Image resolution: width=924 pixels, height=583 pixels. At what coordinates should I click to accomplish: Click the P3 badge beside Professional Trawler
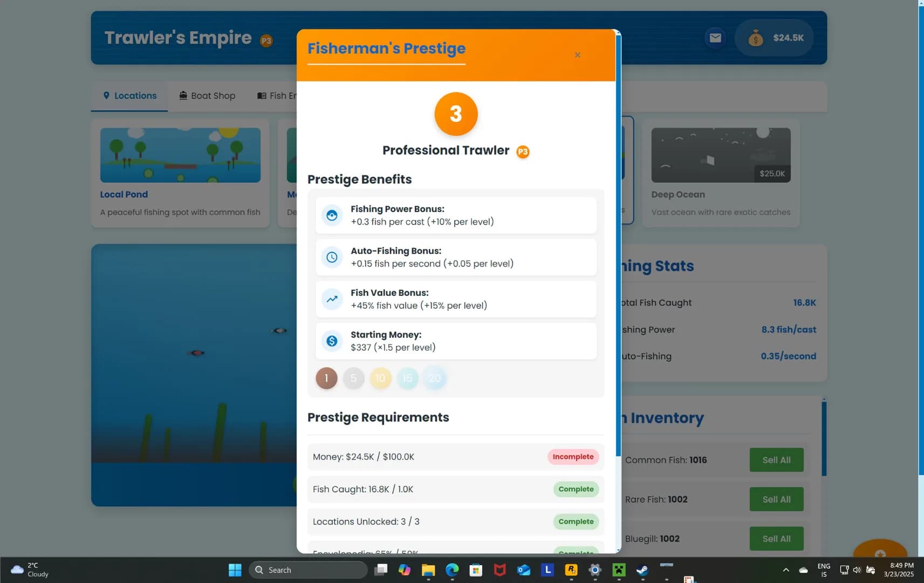click(x=523, y=152)
